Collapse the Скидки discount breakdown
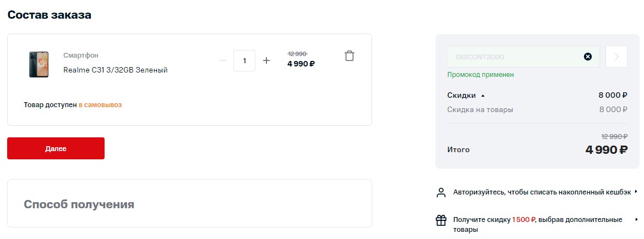644x239 pixels. pos(483,96)
